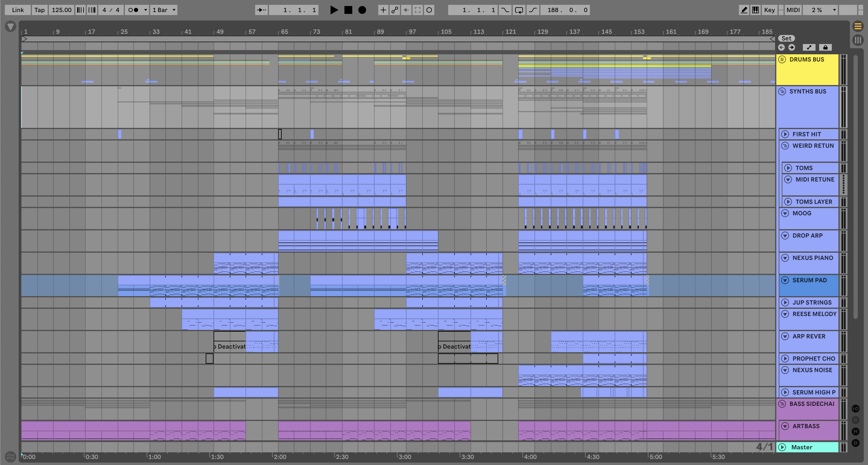Fold the SERUM PAD track

(785, 280)
